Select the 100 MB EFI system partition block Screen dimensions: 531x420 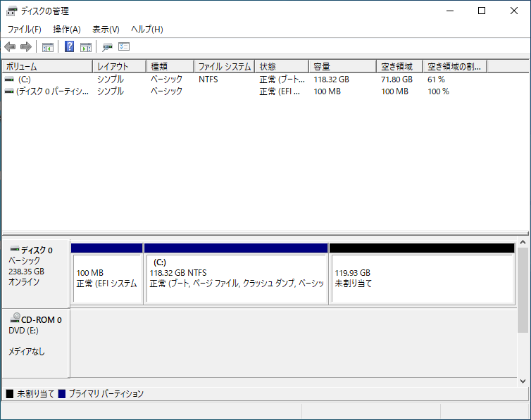pos(107,278)
